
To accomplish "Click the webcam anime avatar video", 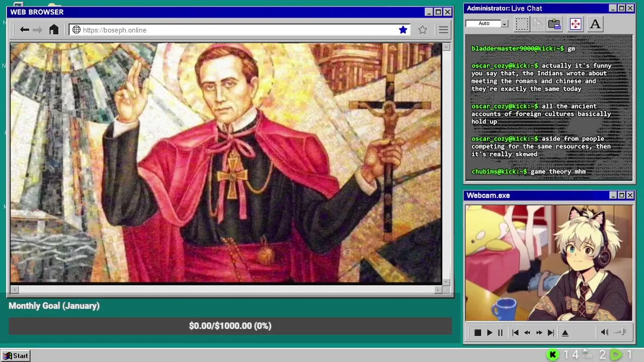I will click(549, 263).
